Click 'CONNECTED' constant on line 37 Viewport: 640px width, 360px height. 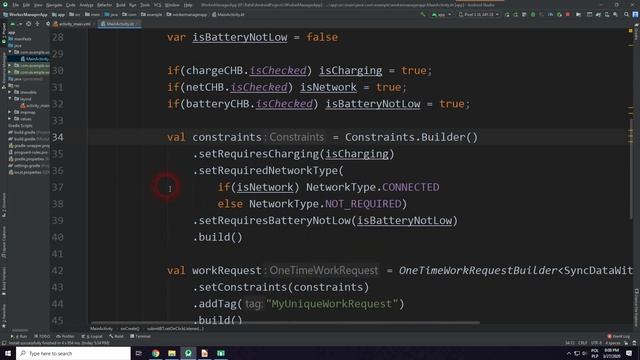(411, 187)
